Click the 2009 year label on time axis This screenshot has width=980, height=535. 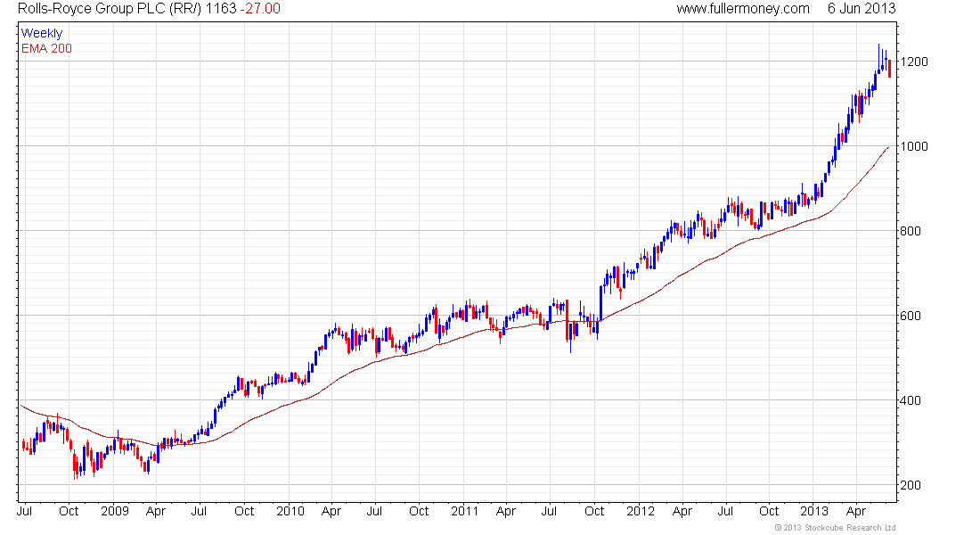click(114, 511)
